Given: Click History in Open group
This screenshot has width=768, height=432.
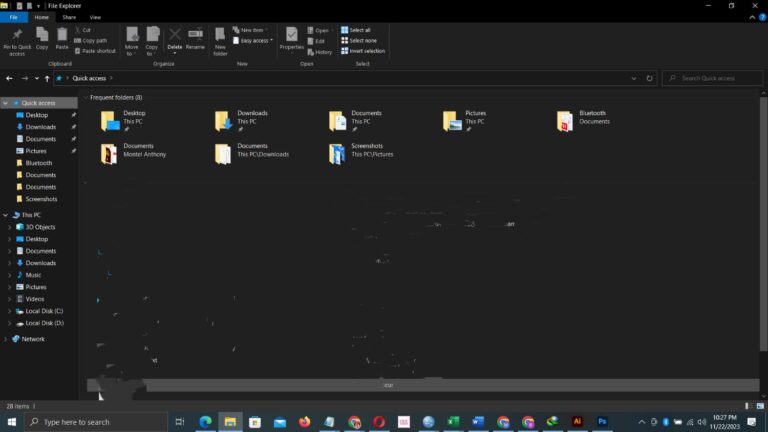Looking at the screenshot, I should click(x=319, y=52).
